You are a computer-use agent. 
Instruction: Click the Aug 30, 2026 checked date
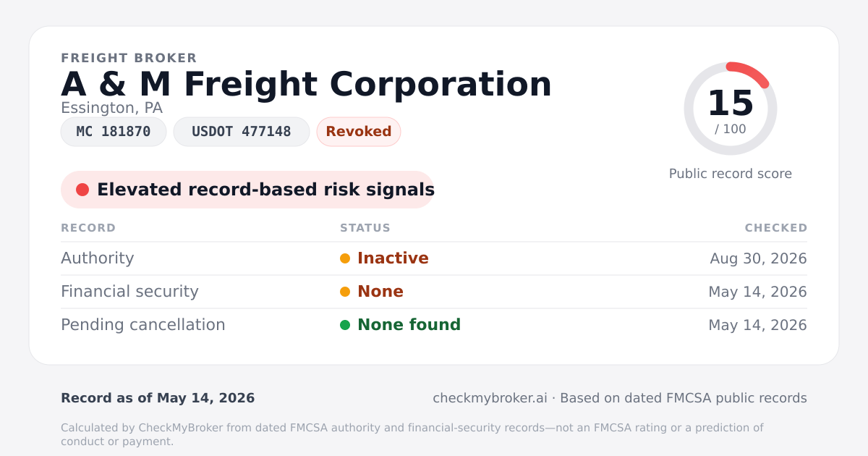(758, 258)
